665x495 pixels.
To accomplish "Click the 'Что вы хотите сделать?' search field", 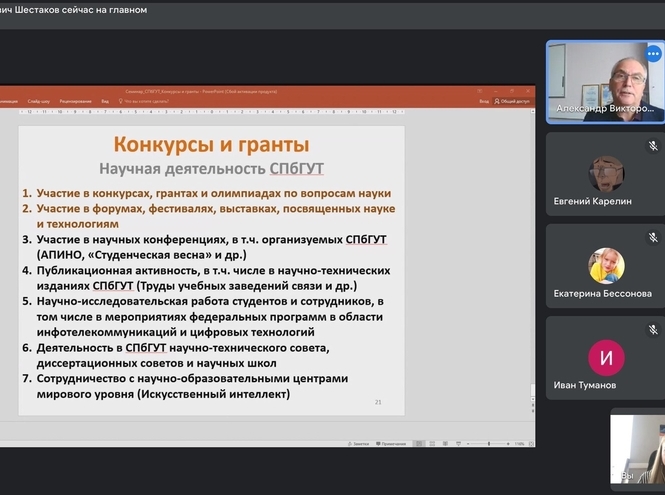I will click(143, 101).
